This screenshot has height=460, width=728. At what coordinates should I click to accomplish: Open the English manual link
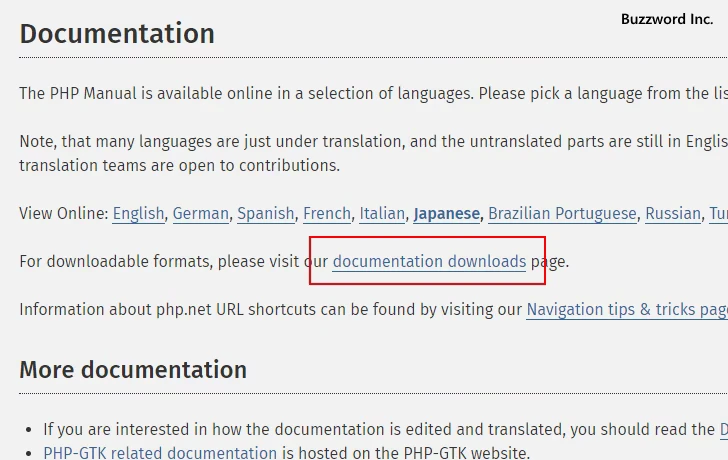[138, 214]
